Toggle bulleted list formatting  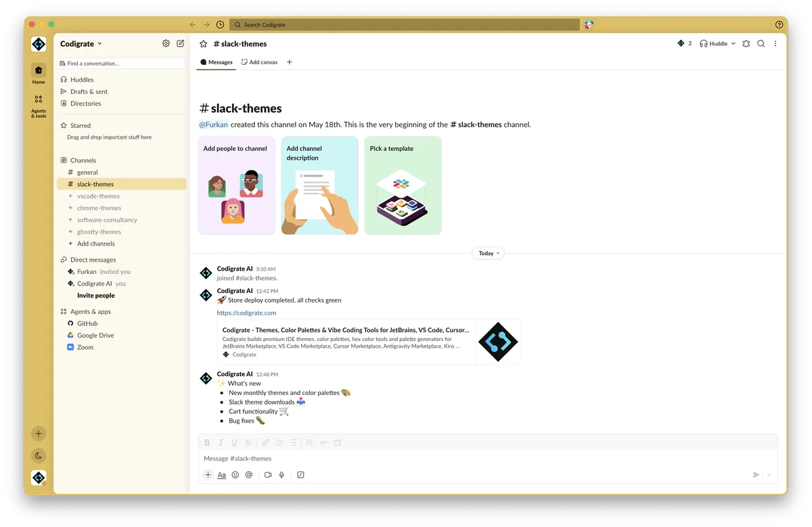click(293, 442)
